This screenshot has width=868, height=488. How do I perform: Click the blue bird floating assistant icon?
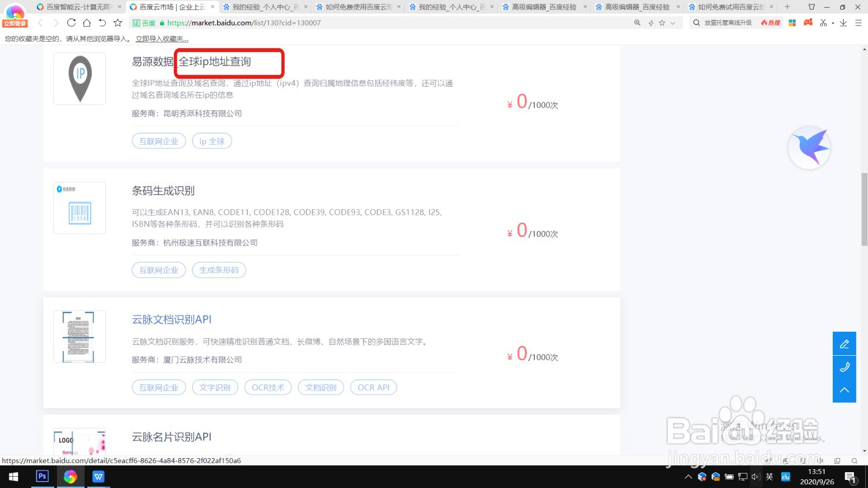click(809, 147)
